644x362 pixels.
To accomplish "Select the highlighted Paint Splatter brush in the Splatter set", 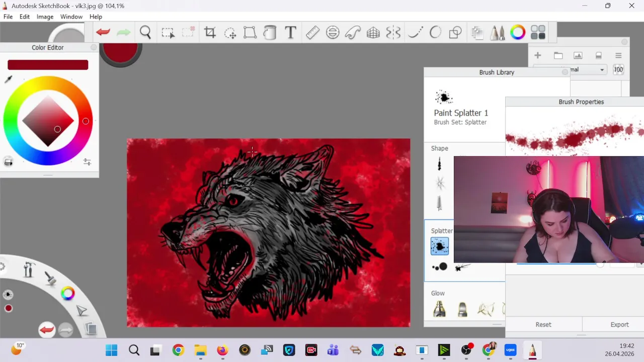I will (x=440, y=246).
